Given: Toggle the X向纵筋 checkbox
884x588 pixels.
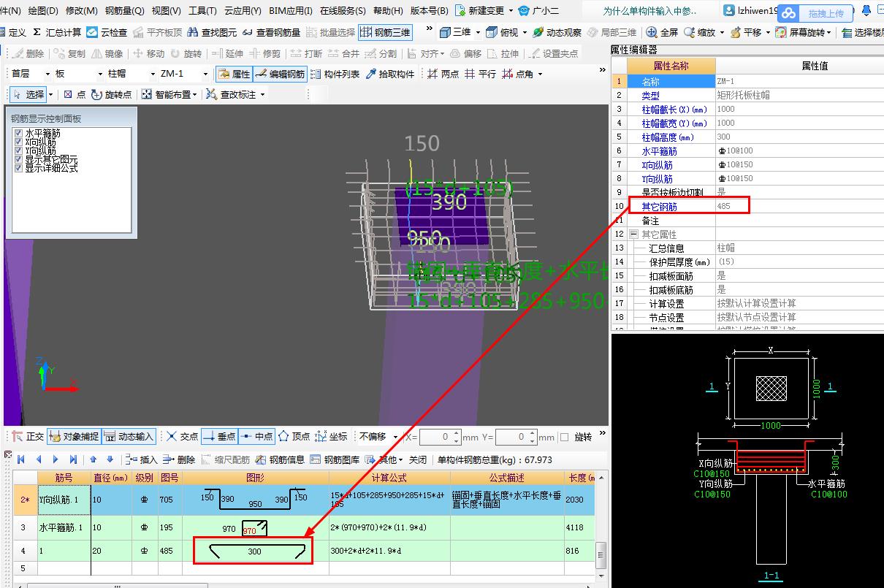Looking at the screenshot, I should click(18, 142).
